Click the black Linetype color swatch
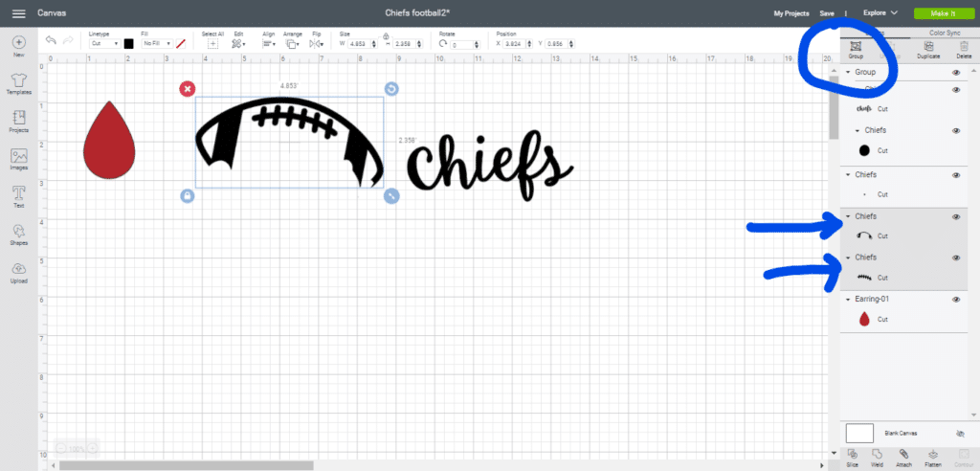 [x=129, y=44]
